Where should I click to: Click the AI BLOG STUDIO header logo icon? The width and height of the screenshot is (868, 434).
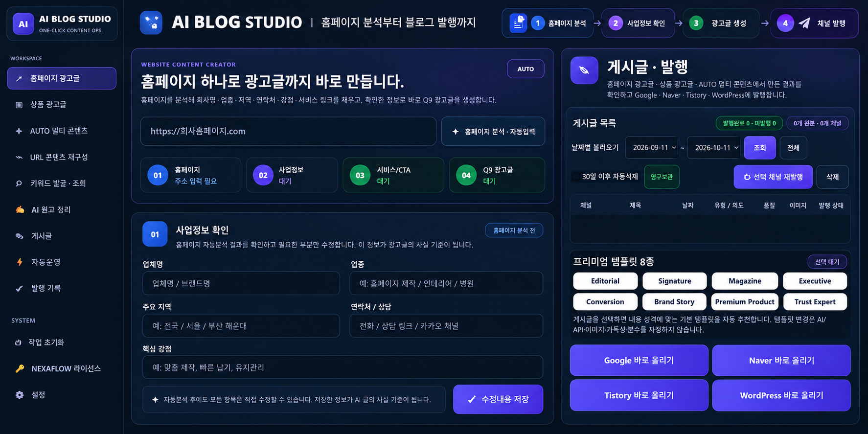pyautogui.click(x=151, y=23)
